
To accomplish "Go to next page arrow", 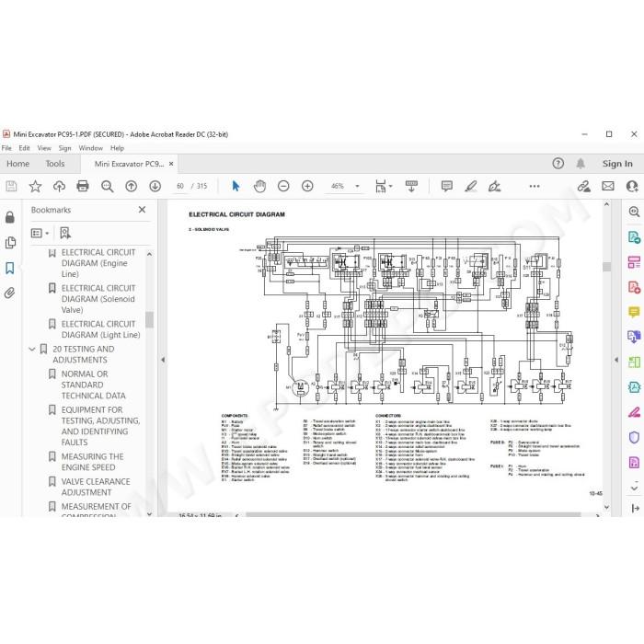I will coord(155,187).
